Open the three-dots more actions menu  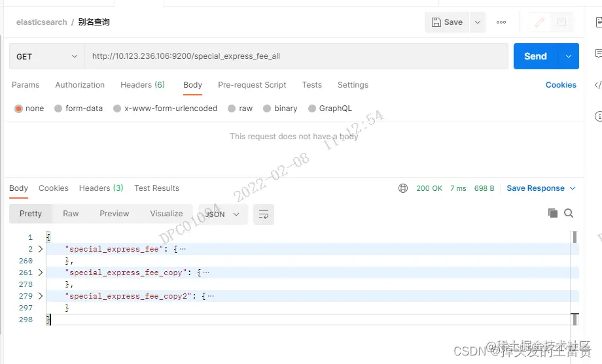(501, 22)
